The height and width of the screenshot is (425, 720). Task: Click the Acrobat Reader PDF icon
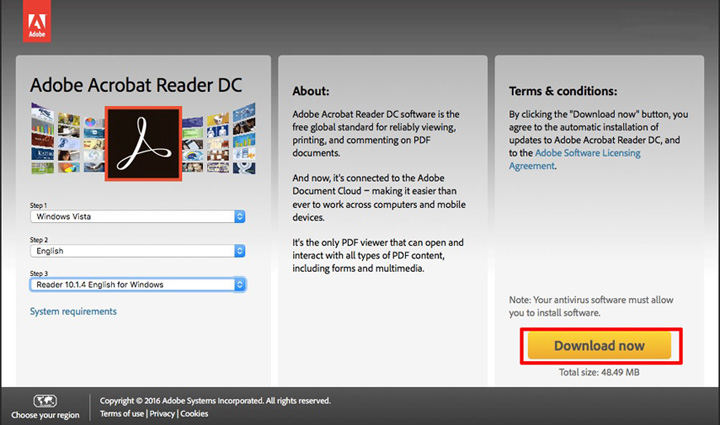coord(143,144)
